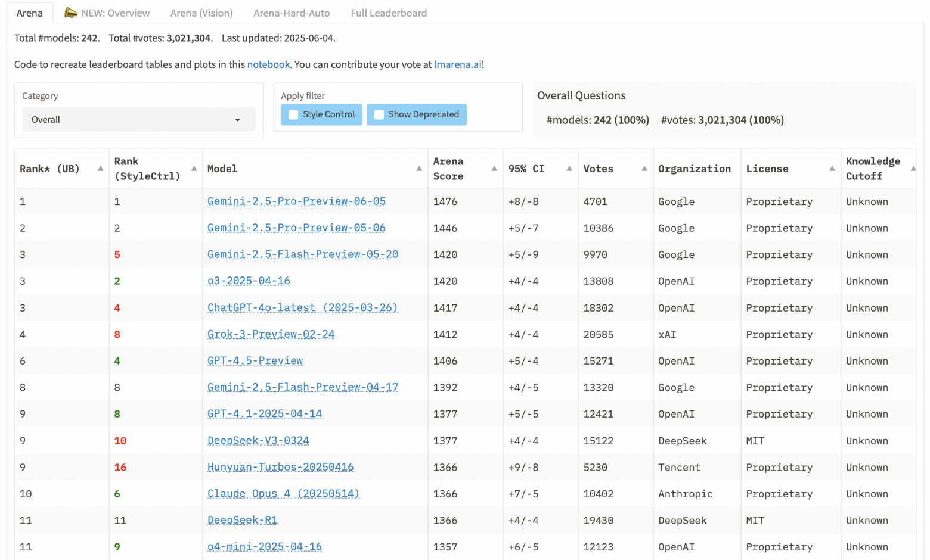This screenshot has height=560, width=930.
Task: Open the Grok-3-Preview-02-24 model link
Action: pyautogui.click(x=271, y=334)
